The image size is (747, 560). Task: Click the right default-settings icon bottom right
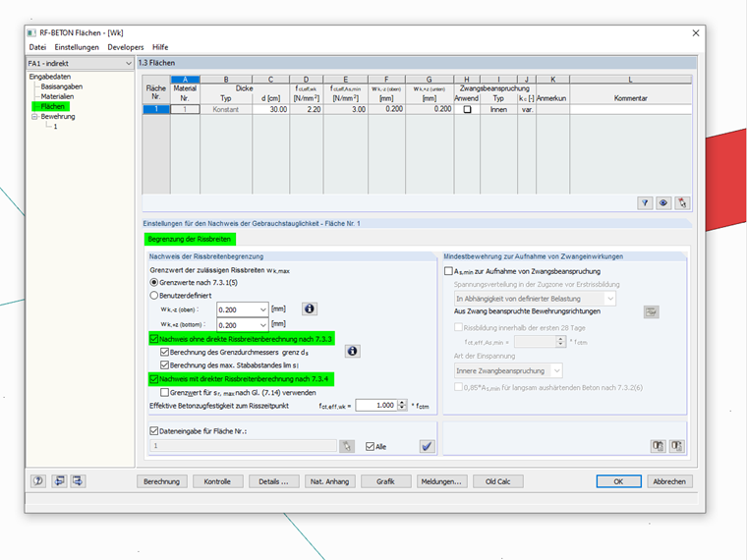tap(676, 446)
